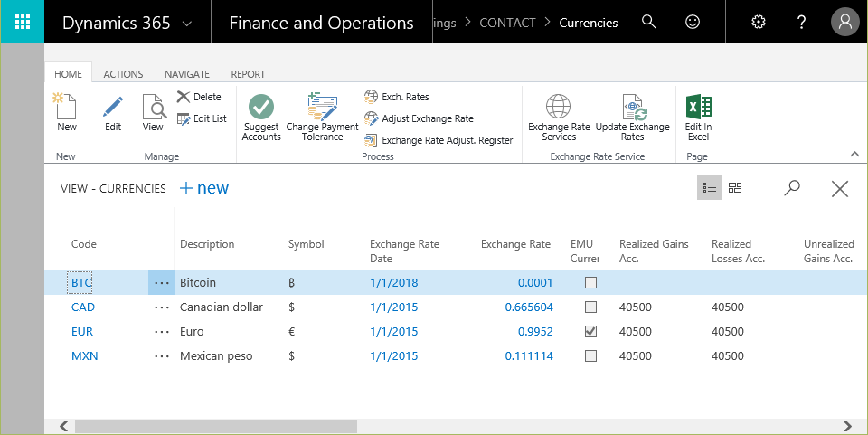Open the settings gear icon
The height and width of the screenshot is (435, 868).
(x=759, y=22)
